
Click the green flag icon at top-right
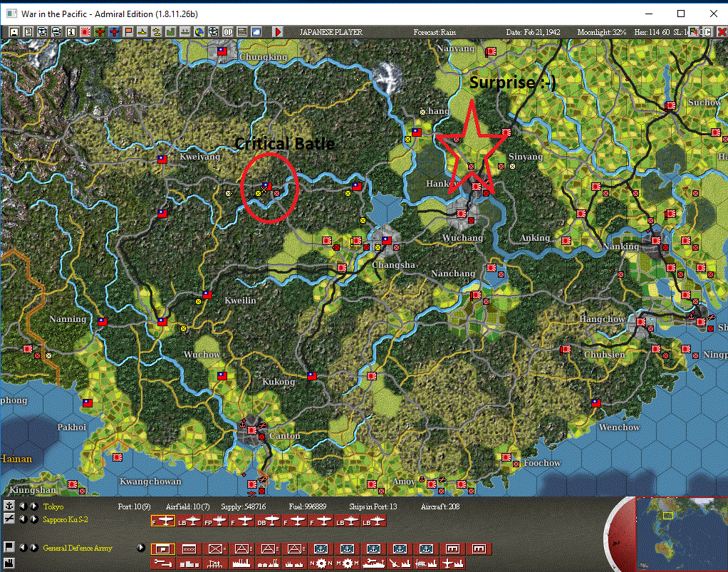(x=694, y=32)
